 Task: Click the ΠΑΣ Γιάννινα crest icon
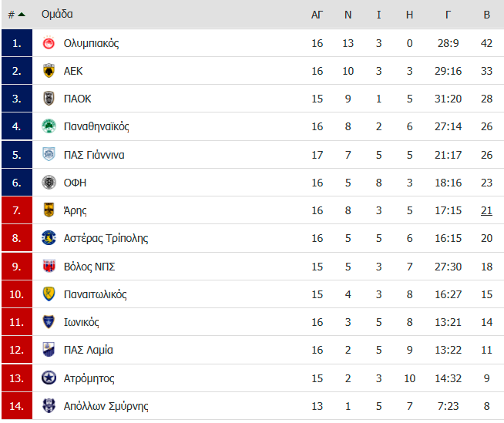coord(49,154)
